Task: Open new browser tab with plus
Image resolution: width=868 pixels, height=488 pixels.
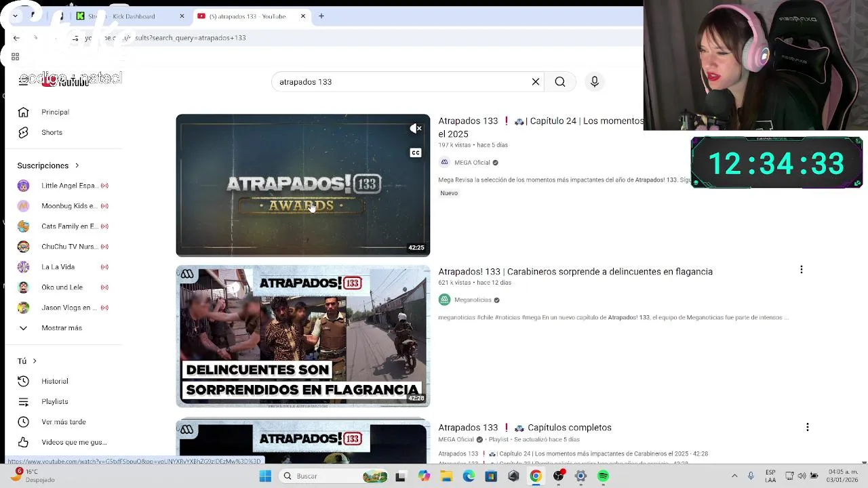Action: click(x=321, y=16)
